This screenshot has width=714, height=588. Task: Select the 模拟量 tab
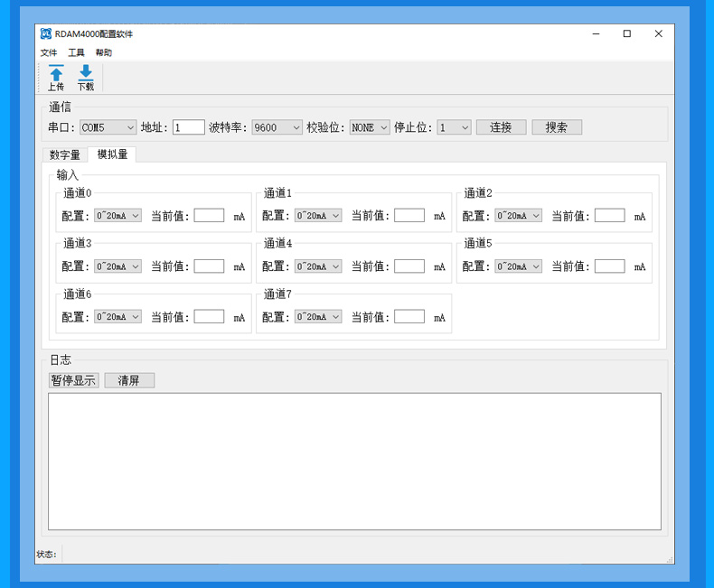pyautogui.click(x=112, y=154)
